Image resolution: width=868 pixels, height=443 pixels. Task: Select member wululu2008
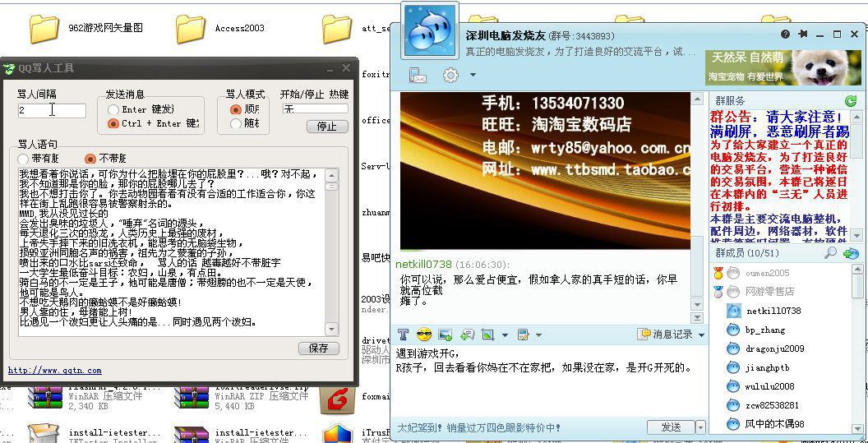point(770,386)
